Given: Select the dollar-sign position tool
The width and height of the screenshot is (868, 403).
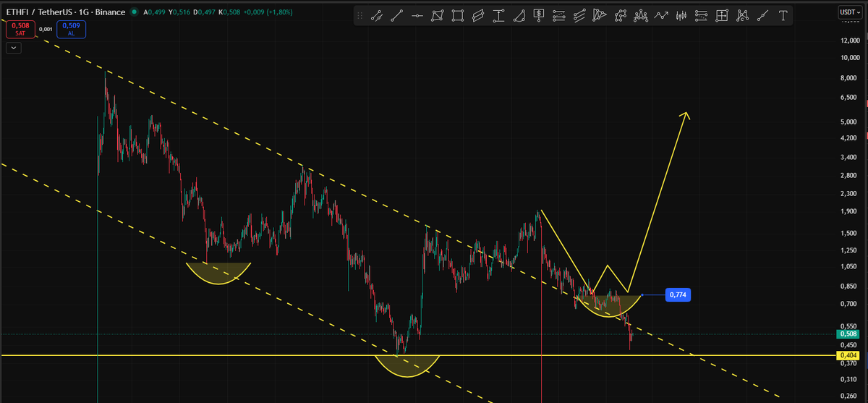Looking at the screenshot, I should (539, 14).
